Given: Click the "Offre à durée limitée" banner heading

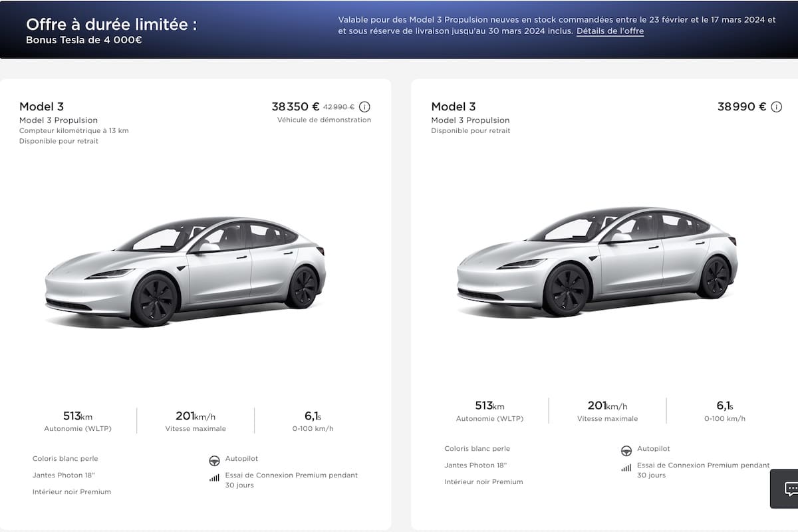Looking at the screenshot, I should click(x=111, y=25).
